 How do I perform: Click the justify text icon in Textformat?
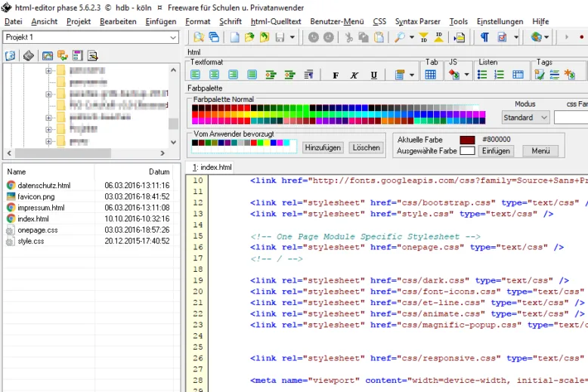[252, 75]
